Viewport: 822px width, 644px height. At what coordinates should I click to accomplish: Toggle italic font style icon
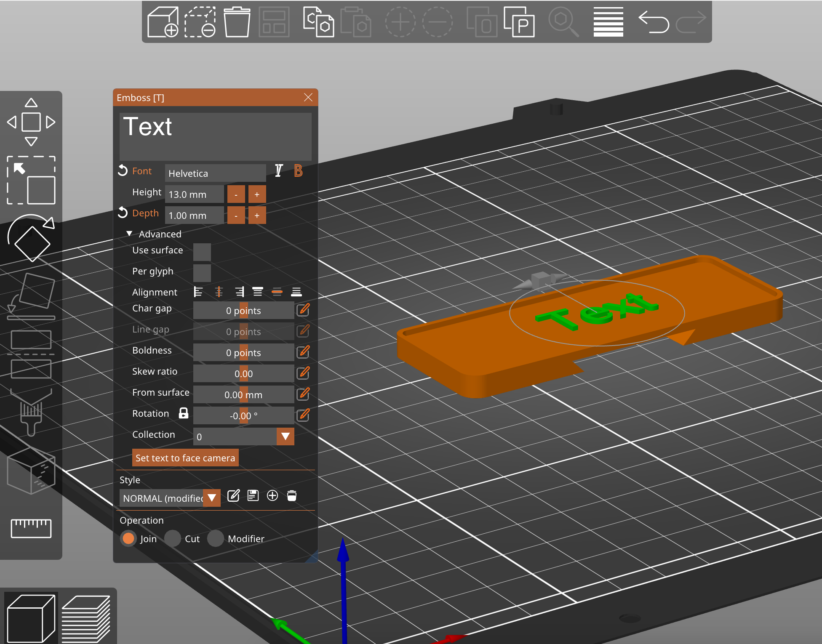pyautogui.click(x=279, y=171)
